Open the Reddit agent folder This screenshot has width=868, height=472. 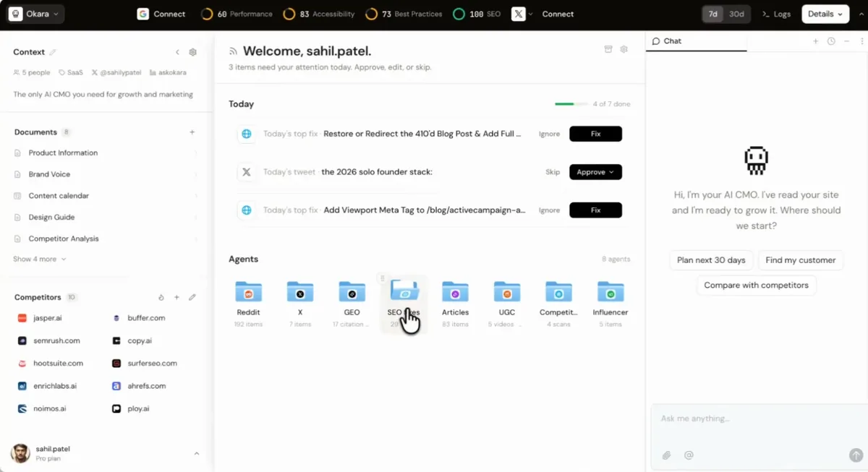[x=248, y=304]
